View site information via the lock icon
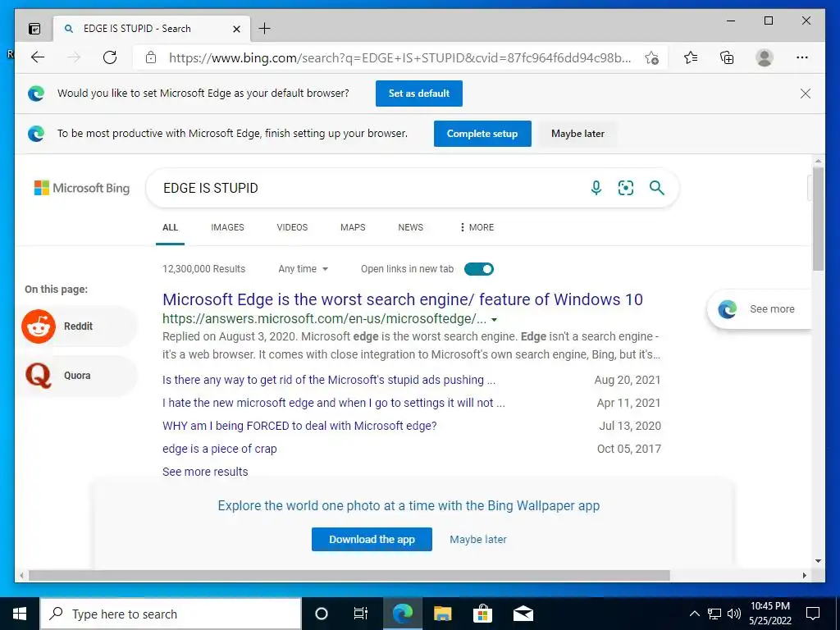The image size is (840, 630). (151, 57)
